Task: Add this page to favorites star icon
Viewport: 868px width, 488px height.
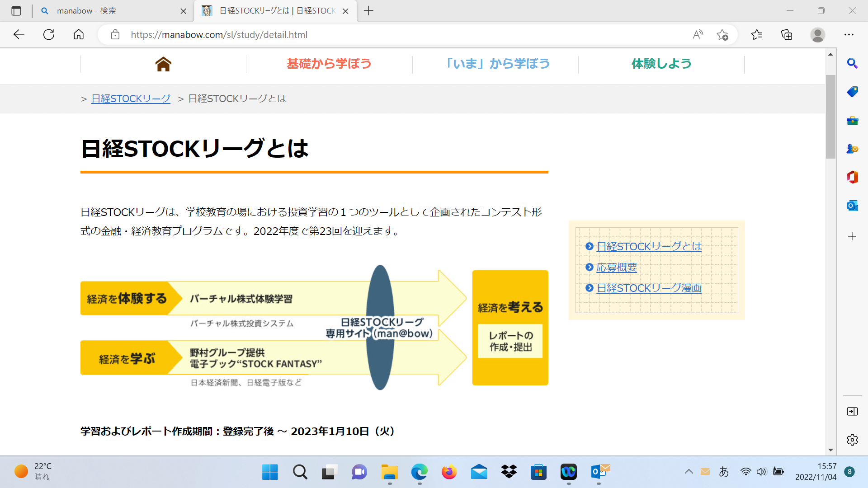Action: [722, 35]
